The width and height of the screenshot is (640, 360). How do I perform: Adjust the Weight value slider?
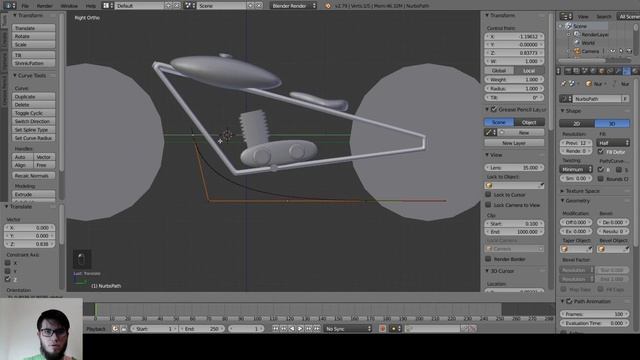click(x=514, y=80)
